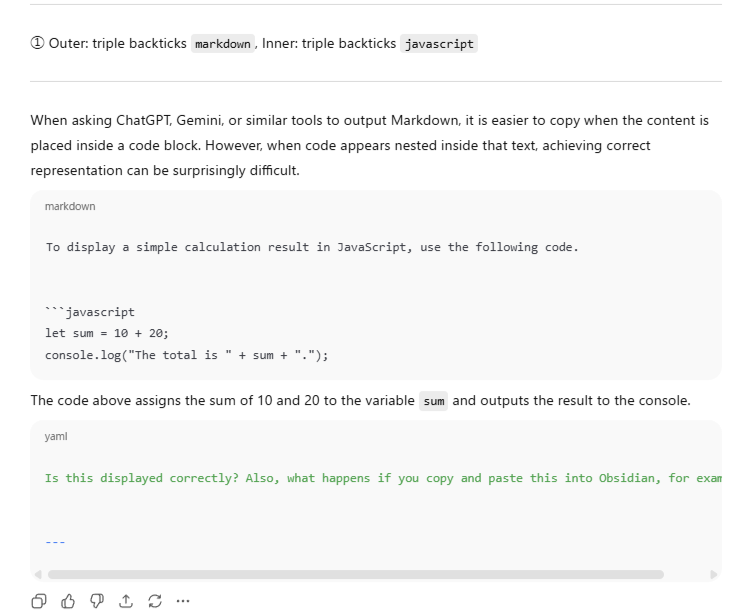Click the scrollbar's left arrow
This screenshot has height=615, width=750.
pos(39,575)
